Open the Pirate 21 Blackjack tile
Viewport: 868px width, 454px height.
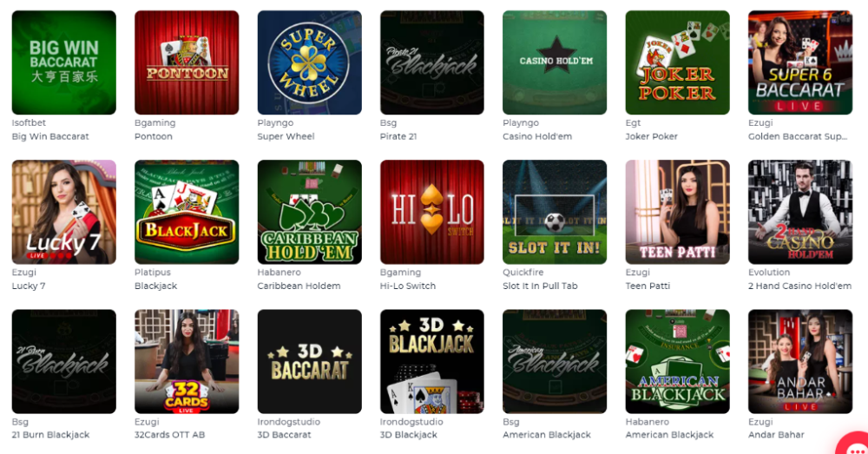coord(431,63)
